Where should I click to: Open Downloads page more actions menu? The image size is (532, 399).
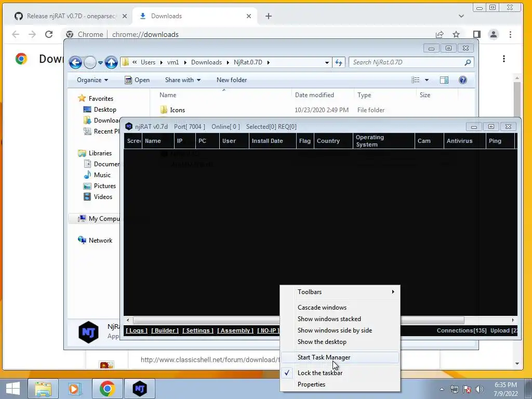coord(504,59)
